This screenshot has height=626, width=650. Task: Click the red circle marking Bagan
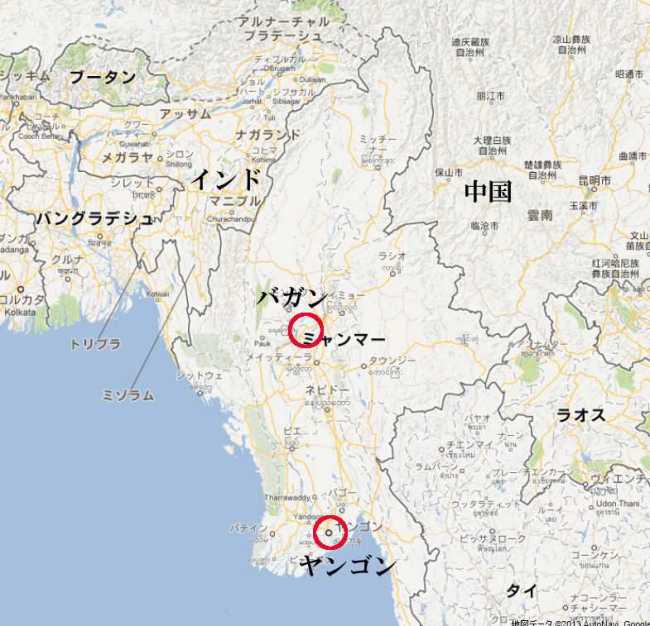[306, 330]
